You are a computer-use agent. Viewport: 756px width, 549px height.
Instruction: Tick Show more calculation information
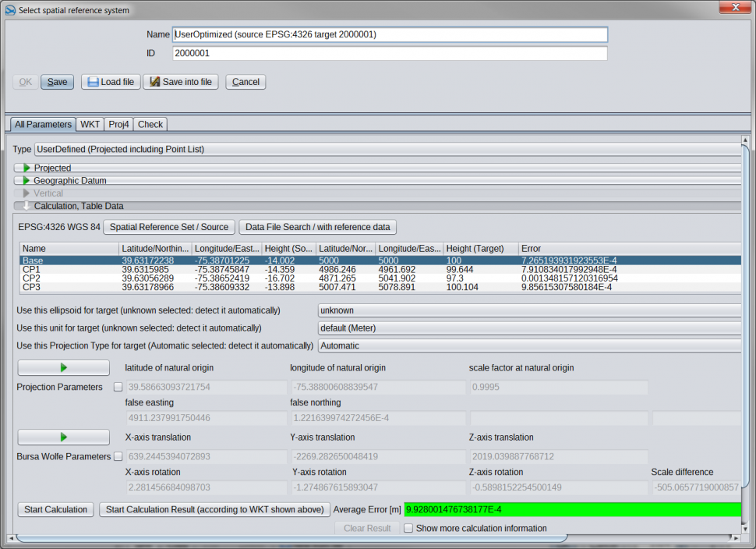pyautogui.click(x=408, y=528)
